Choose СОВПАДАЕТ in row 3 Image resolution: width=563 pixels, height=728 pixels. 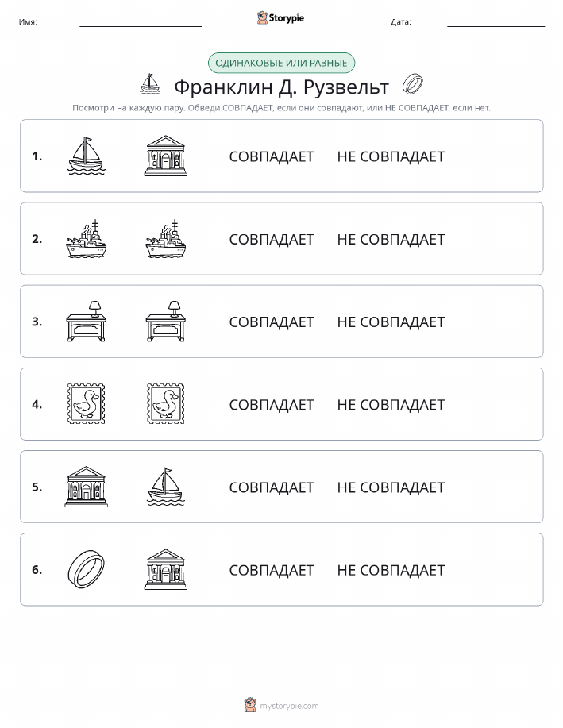click(272, 322)
